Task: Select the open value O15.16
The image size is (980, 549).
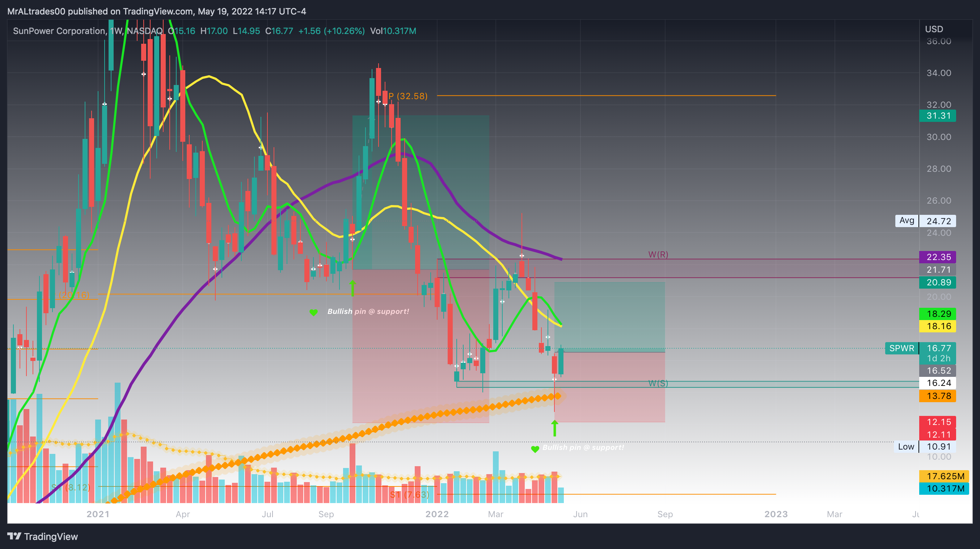Action: (181, 31)
